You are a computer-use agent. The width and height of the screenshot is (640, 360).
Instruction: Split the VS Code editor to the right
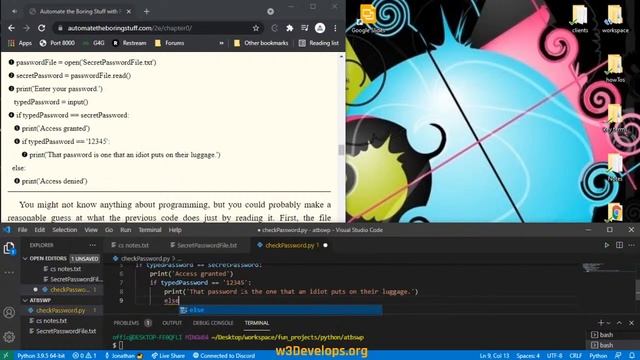click(619, 245)
